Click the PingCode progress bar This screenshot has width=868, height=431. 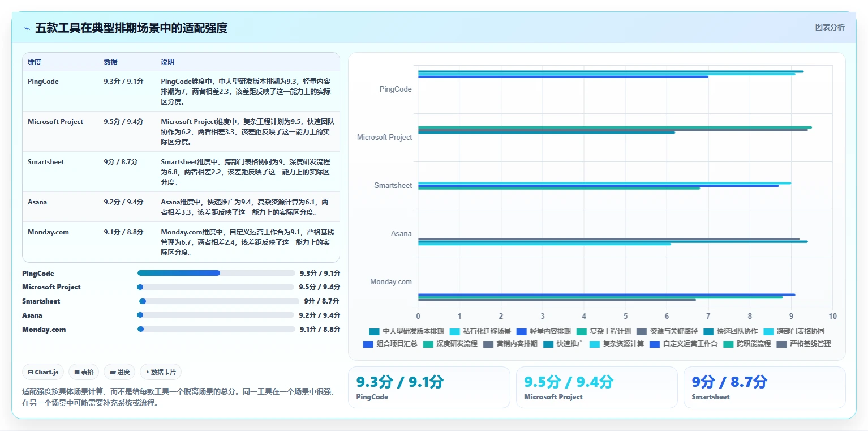216,273
